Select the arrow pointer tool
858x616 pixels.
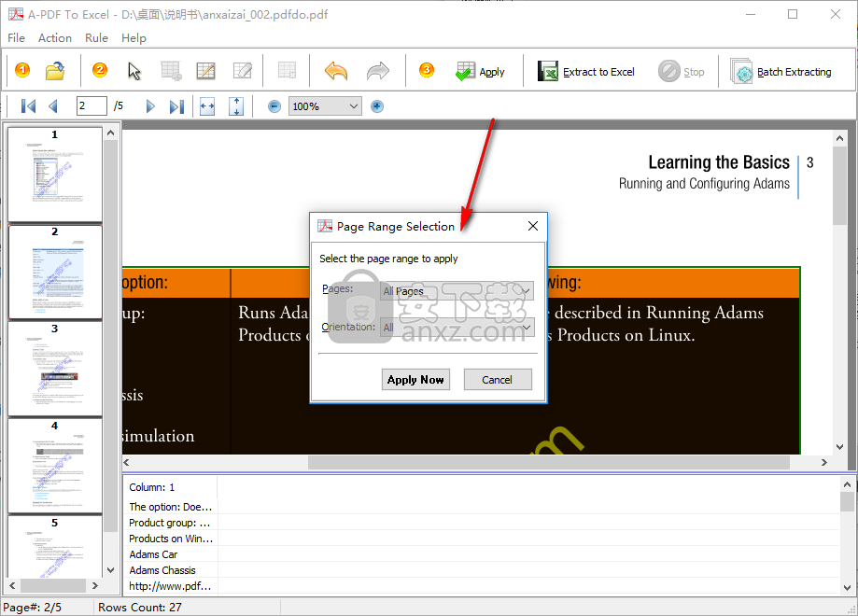pos(134,71)
